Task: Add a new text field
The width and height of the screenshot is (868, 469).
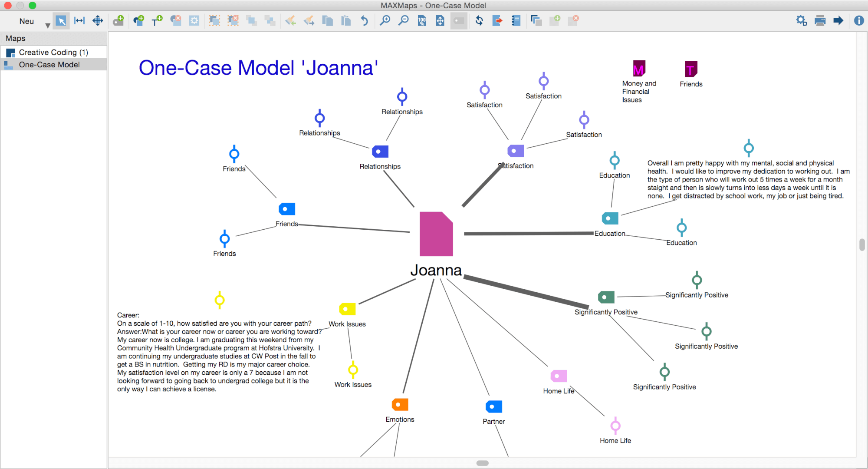Action: 157,20
